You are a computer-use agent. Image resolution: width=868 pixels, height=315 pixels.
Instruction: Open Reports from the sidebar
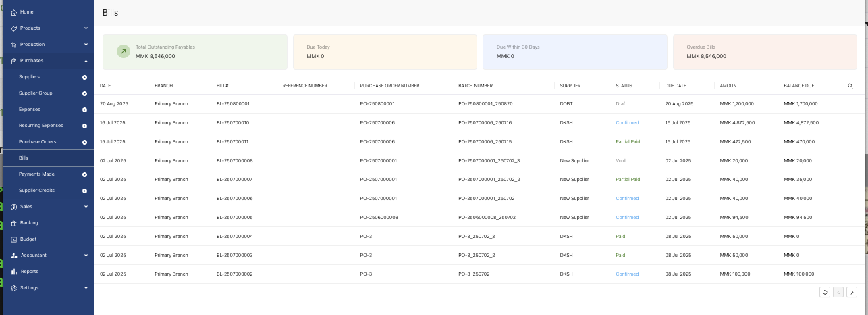[x=29, y=272]
